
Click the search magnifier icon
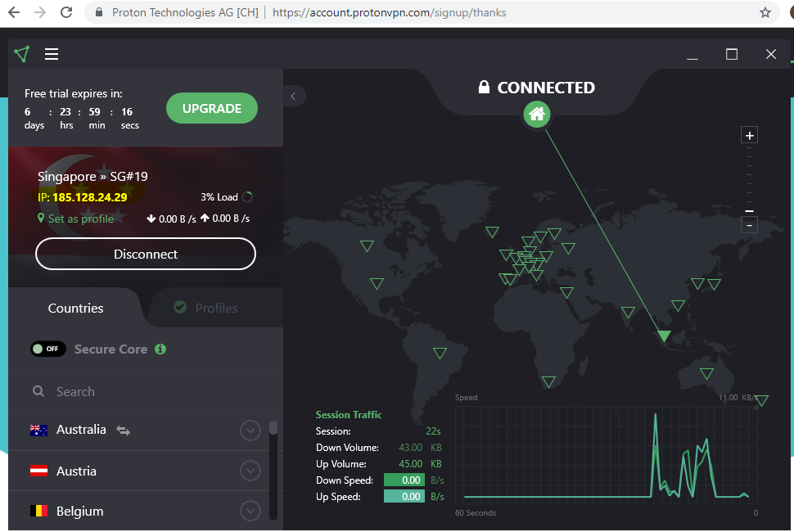click(x=38, y=391)
